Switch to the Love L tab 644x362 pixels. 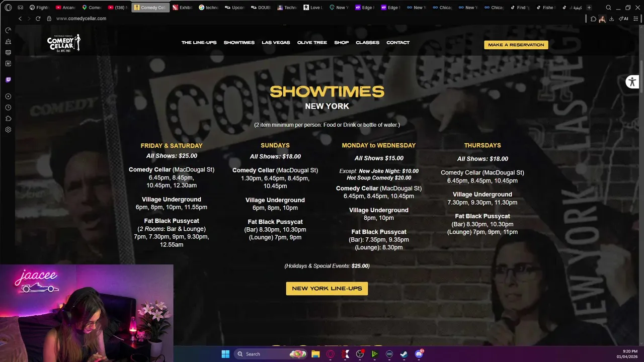point(313,8)
